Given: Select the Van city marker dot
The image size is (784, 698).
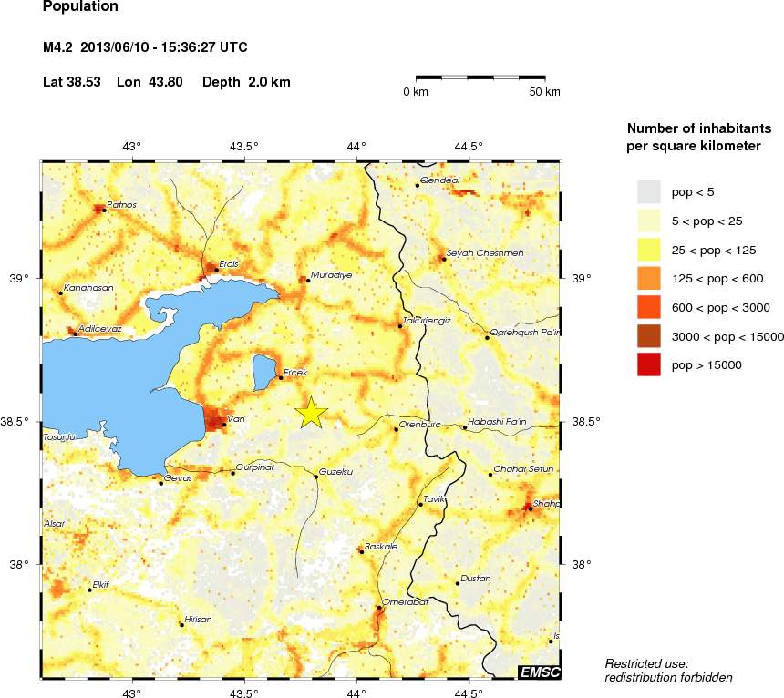Looking at the screenshot, I should [x=224, y=424].
